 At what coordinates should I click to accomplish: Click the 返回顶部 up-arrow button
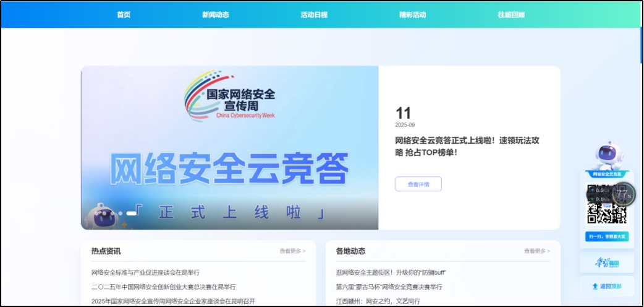tap(607, 286)
